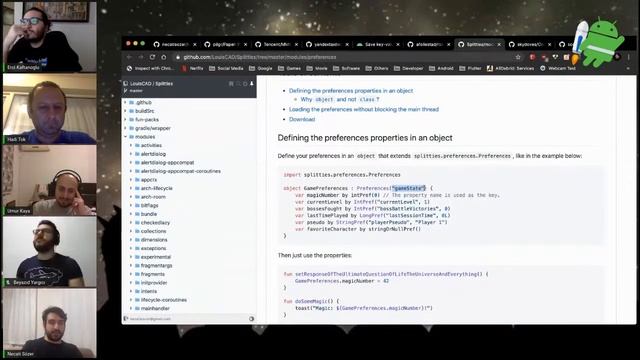
Task: Open the AllDebrid: Services bookmark
Action: coord(511,69)
